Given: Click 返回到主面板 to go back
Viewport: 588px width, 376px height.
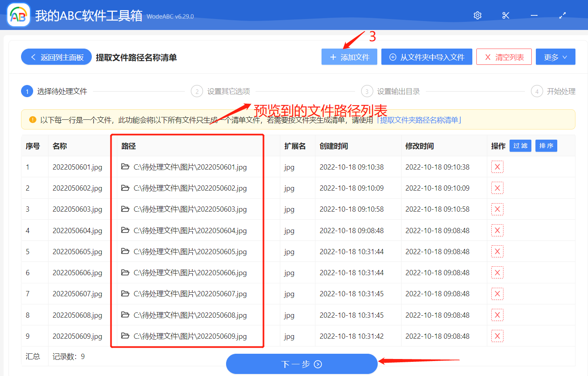Looking at the screenshot, I should pyautogui.click(x=56, y=57).
